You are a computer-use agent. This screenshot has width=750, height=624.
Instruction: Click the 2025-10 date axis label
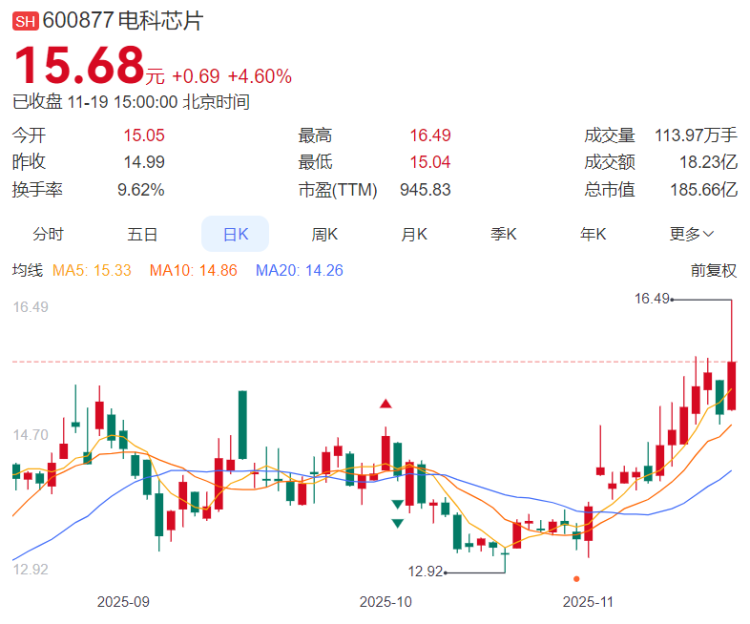point(386,602)
